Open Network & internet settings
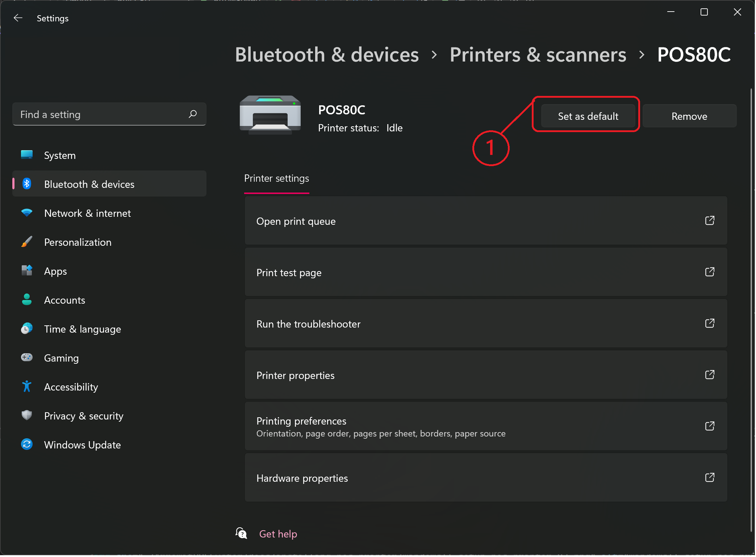756x557 pixels. [109, 213]
